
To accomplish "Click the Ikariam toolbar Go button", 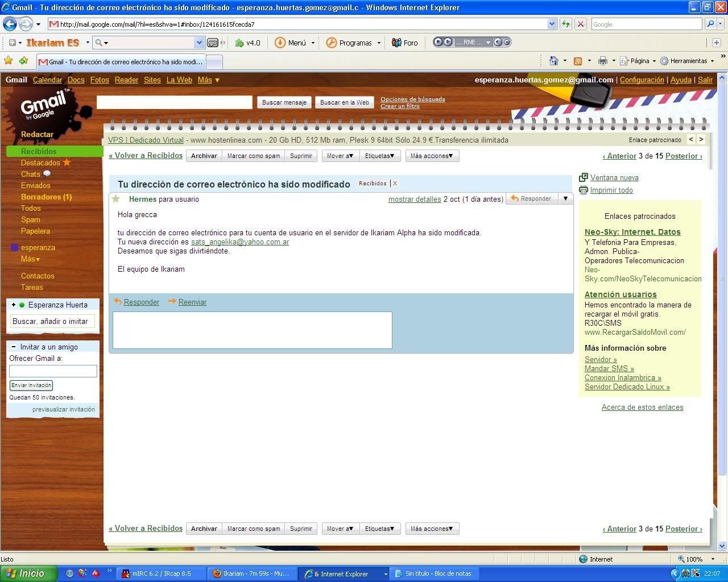I will point(213,43).
